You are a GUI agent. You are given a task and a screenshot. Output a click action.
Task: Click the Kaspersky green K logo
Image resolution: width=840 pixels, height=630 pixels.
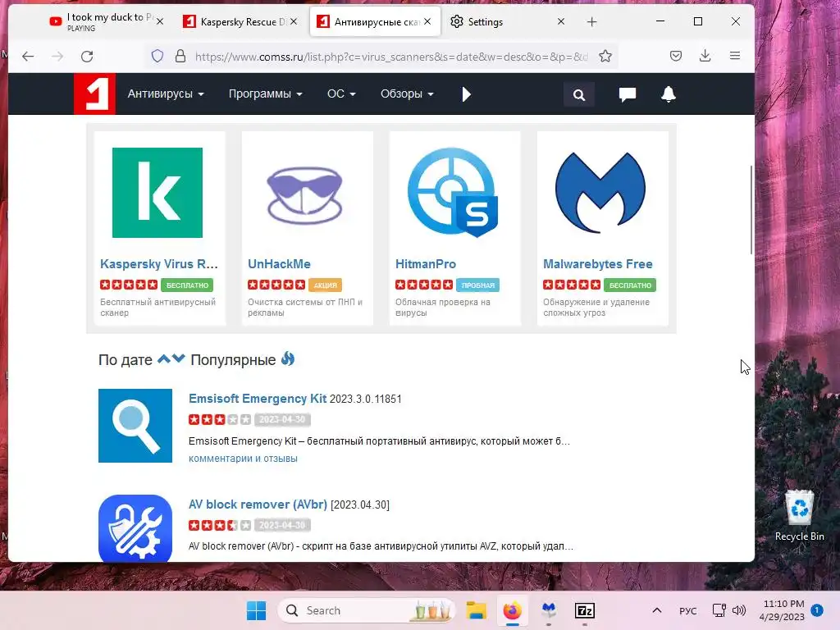(x=157, y=192)
